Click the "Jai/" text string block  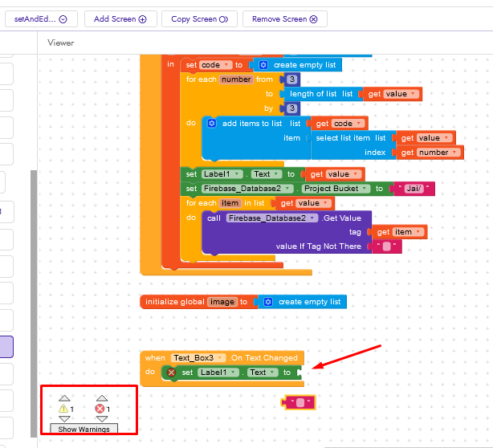tap(414, 188)
